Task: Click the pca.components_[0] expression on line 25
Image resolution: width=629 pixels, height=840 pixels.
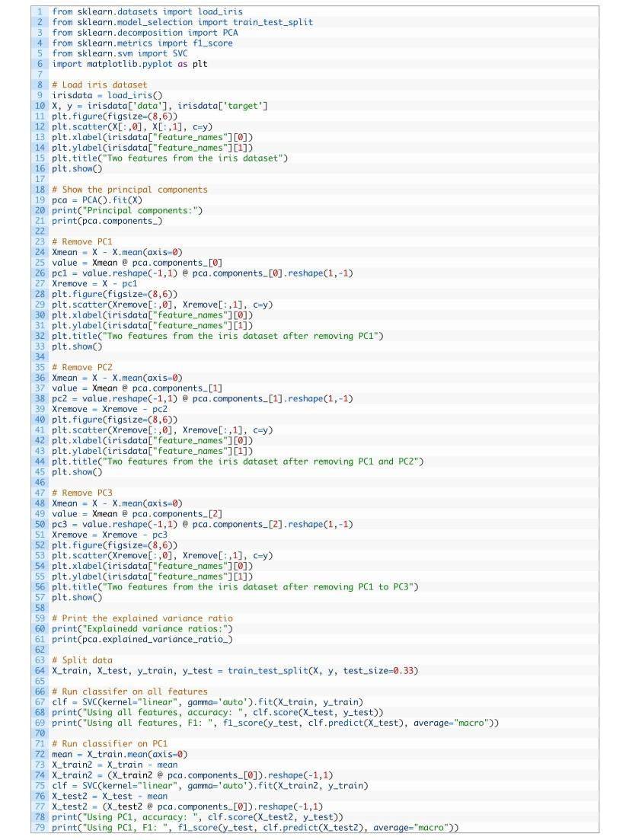Action: click(179, 262)
